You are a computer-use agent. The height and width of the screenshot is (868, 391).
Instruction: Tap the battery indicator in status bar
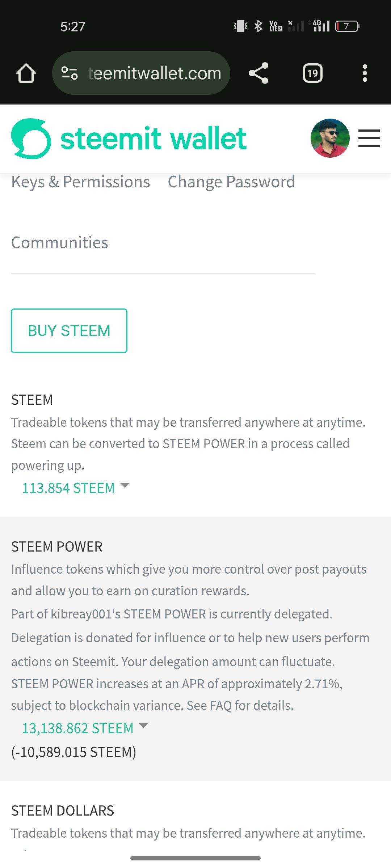347,26
